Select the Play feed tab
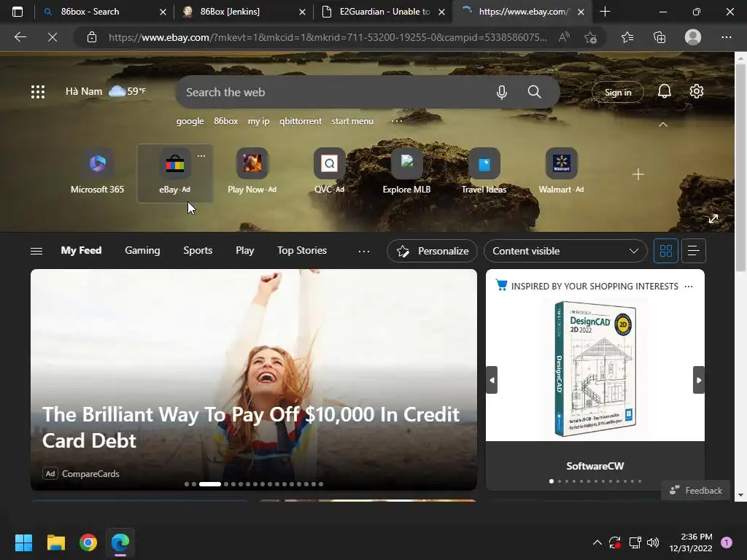This screenshot has width=747, height=560. point(245,251)
